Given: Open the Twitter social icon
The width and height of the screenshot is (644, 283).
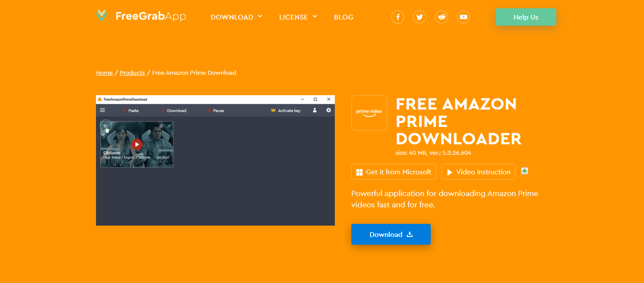Looking at the screenshot, I should [419, 17].
